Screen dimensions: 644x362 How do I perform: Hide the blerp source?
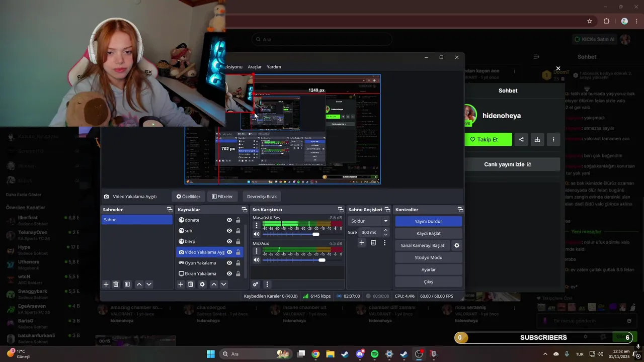point(229,241)
